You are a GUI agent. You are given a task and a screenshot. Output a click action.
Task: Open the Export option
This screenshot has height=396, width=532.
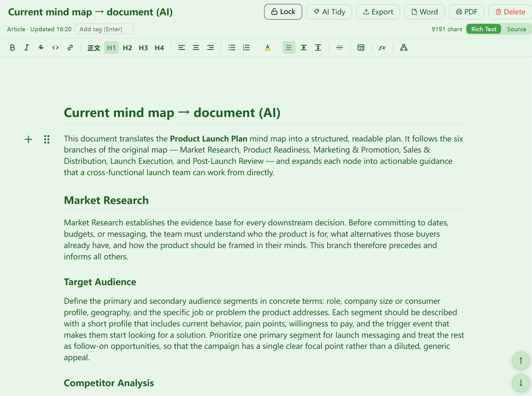tap(378, 12)
